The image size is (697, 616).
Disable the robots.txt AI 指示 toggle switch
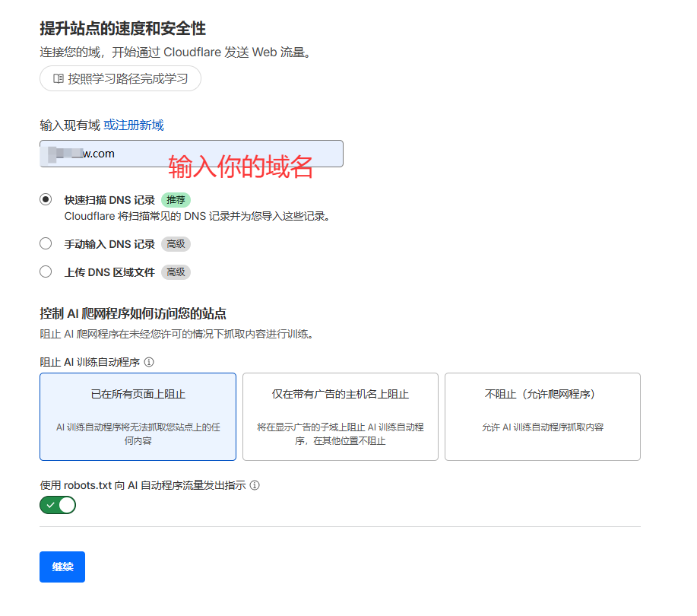click(57, 504)
